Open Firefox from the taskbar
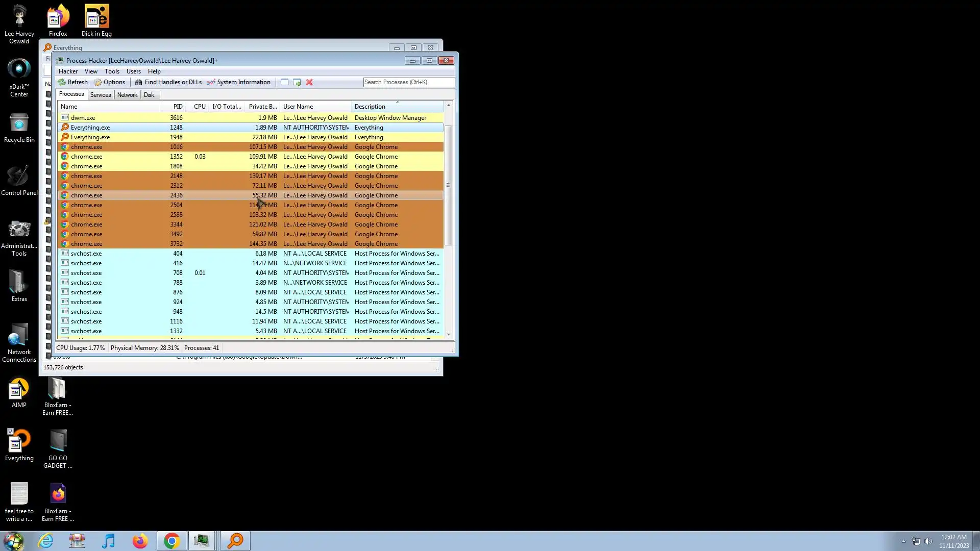The width and height of the screenshot is (980, 551). click(140, 541)
